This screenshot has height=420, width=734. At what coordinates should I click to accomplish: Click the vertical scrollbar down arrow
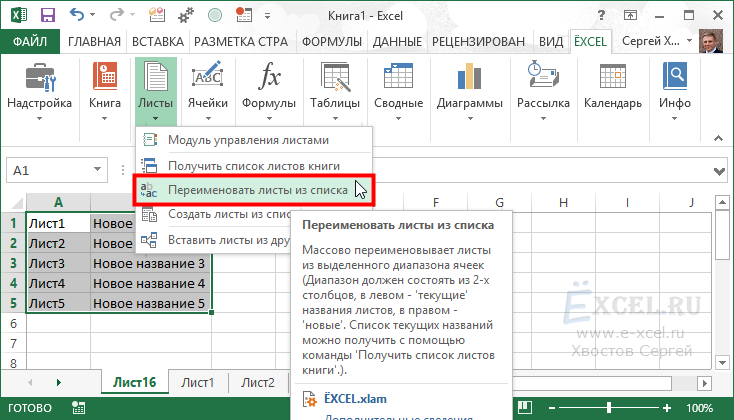tap(722, 362)
